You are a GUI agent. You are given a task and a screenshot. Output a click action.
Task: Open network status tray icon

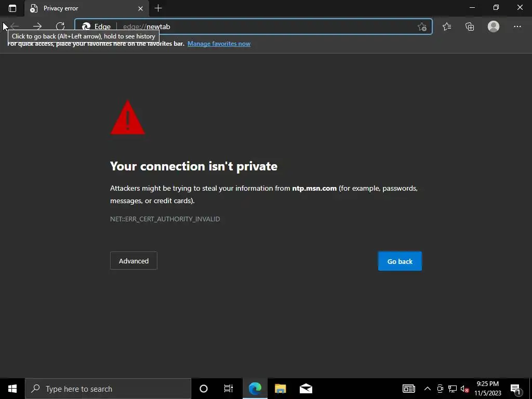point(453,389)
